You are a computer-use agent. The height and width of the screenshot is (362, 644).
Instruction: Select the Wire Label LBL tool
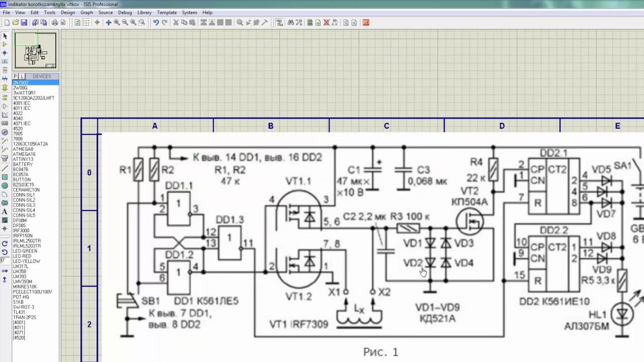pos(5,61)
